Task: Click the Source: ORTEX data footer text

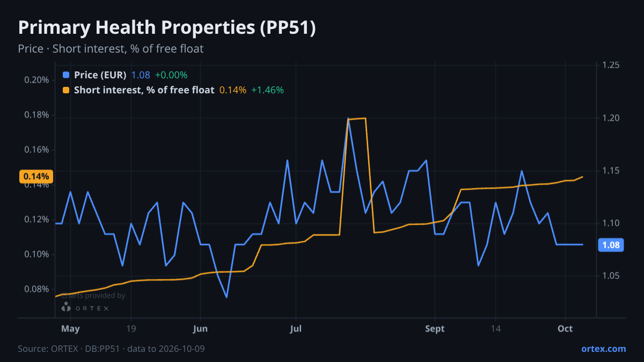Action: coord(111,349)
